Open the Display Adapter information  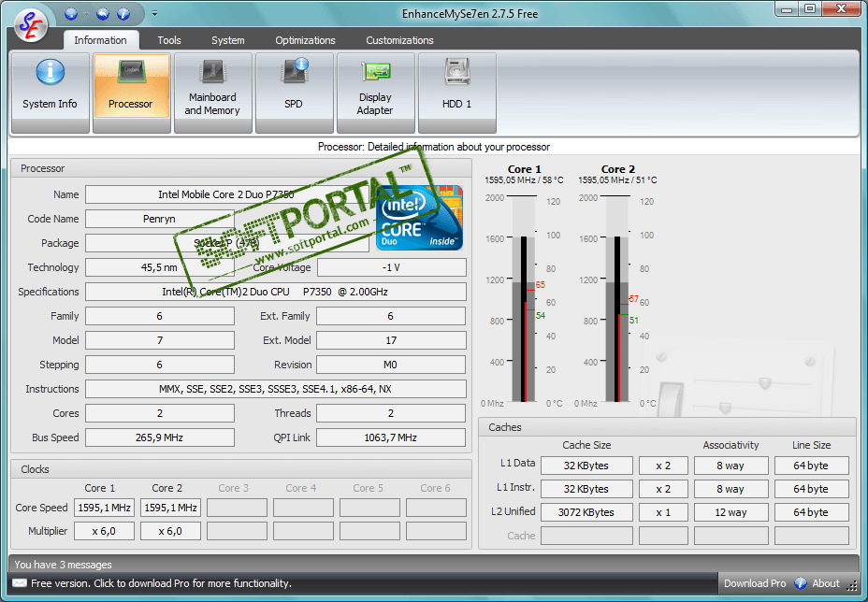coord(375,93)
